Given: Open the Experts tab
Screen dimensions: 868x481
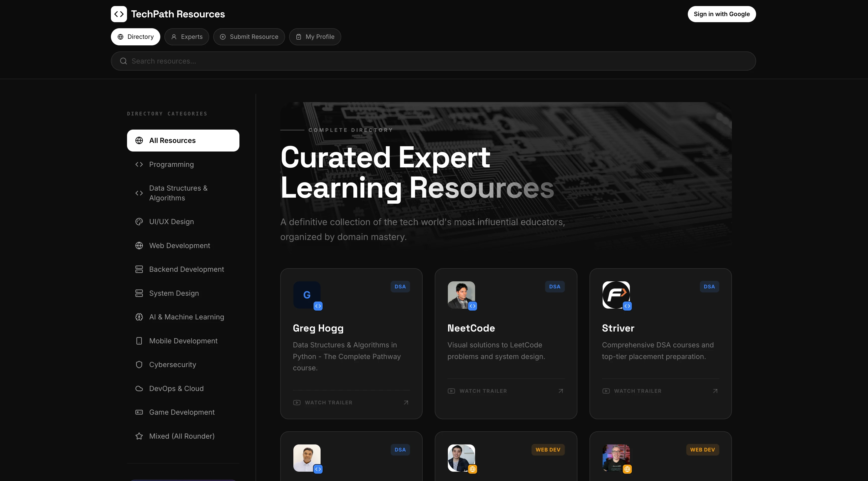Looking at the screenshot, I should point(187,37).
